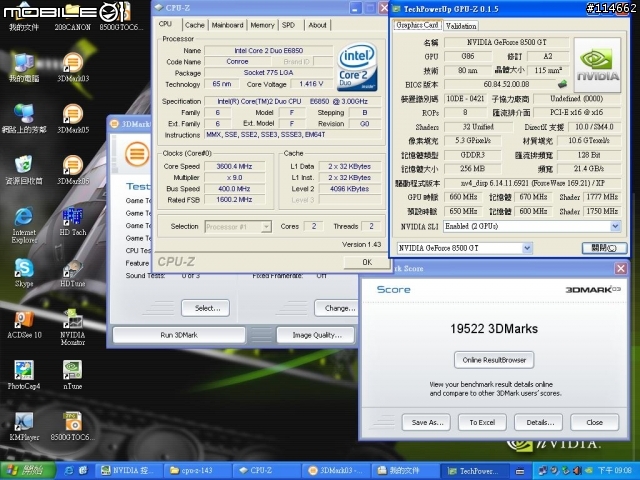Launch the Internet Explorer desktop icon
The height and width of the screenshot is (480, 640).
coord(24,225)
